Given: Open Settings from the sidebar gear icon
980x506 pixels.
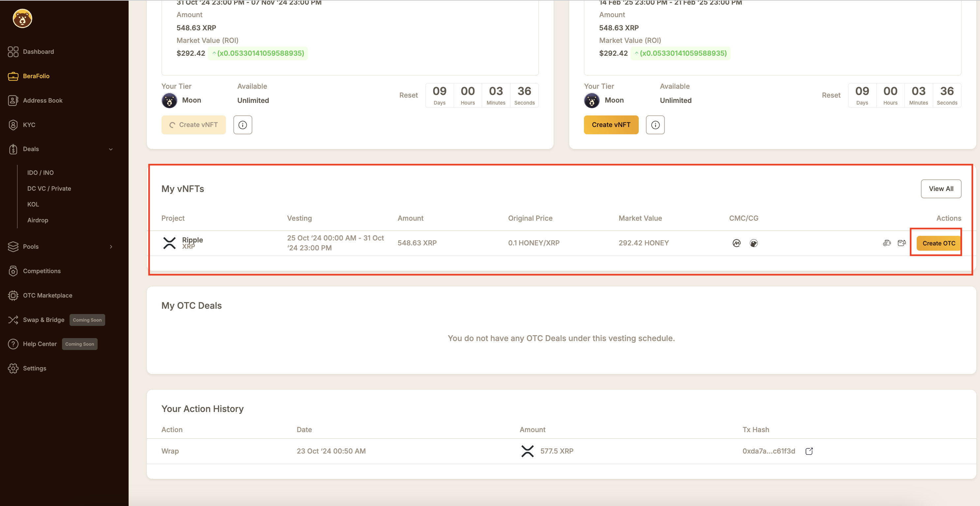Looking at the screenshot, I should coord(13,368).
